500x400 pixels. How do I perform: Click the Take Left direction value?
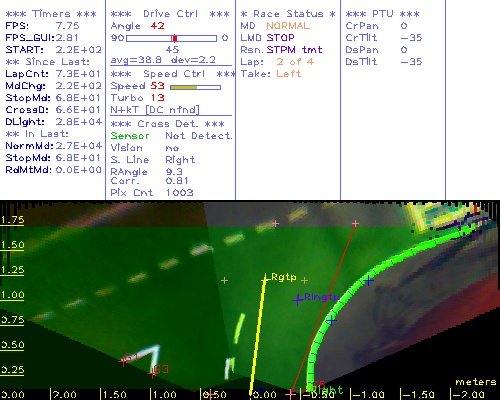click(x=289, y=74)
